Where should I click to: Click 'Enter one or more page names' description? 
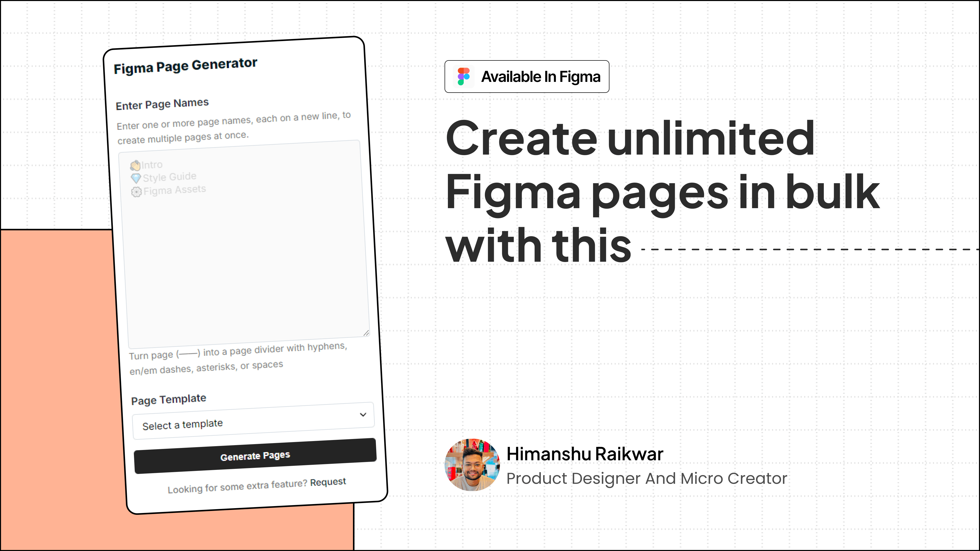point(234,128)
